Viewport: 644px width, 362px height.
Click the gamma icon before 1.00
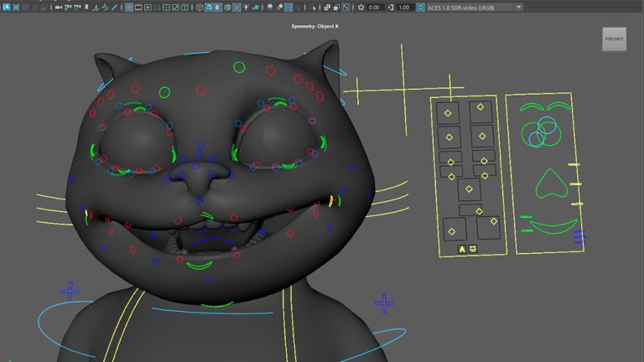(391, 7)
